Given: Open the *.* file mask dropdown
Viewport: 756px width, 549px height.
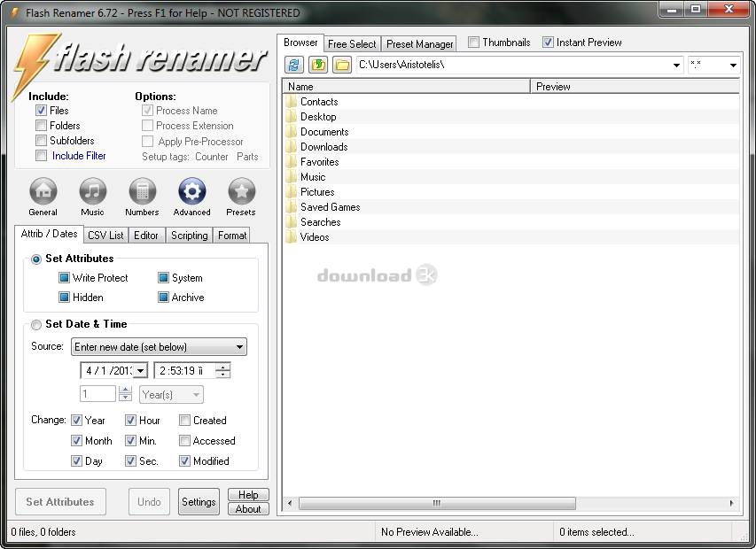Looking at the screenshot, I should (733, 65).
